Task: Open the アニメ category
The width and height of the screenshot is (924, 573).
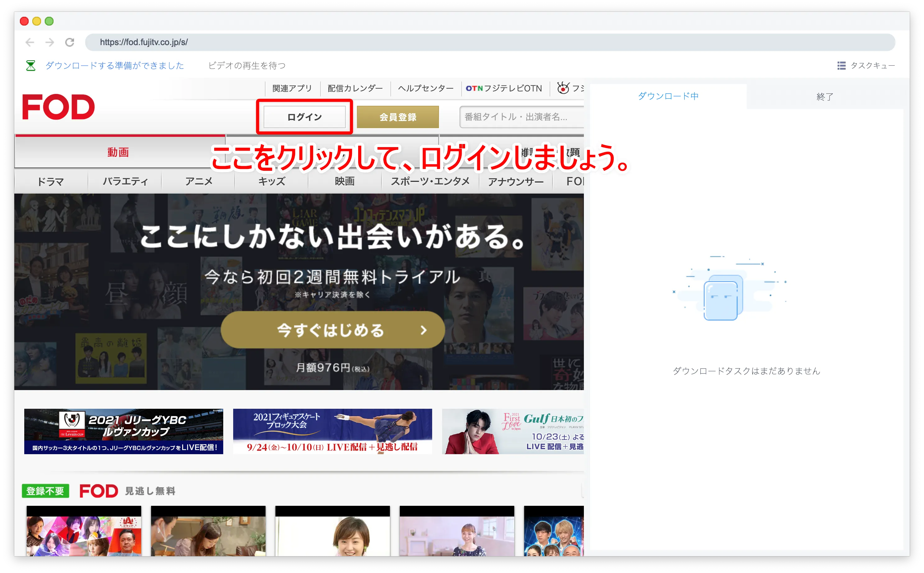Action: coord(199,182)
